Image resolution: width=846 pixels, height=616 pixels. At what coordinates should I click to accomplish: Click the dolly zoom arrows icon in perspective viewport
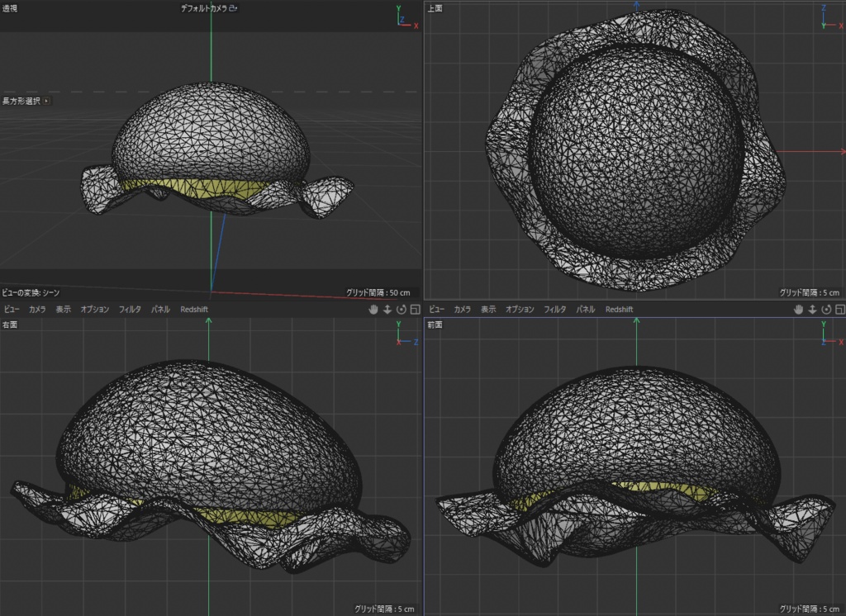point(387,309)
